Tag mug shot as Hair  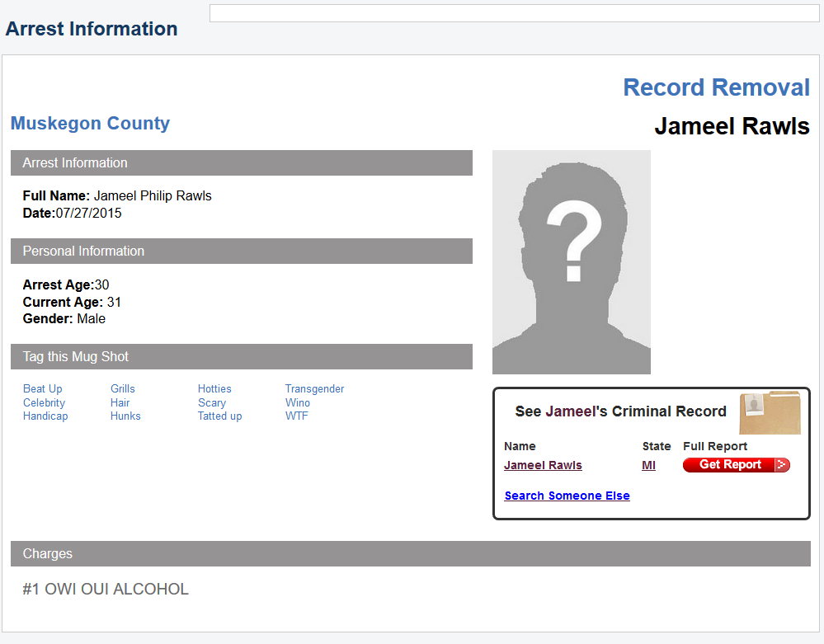click(x=120, y=403)
